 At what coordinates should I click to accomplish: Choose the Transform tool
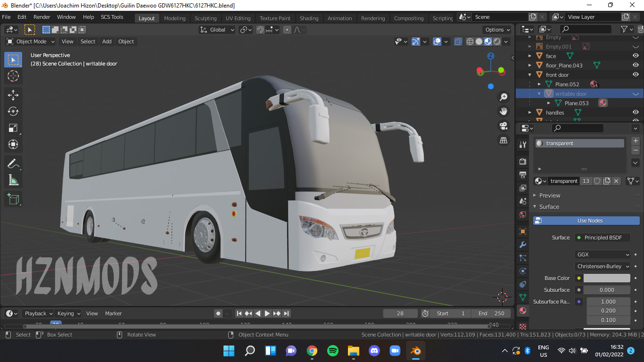tap(13, 144)
